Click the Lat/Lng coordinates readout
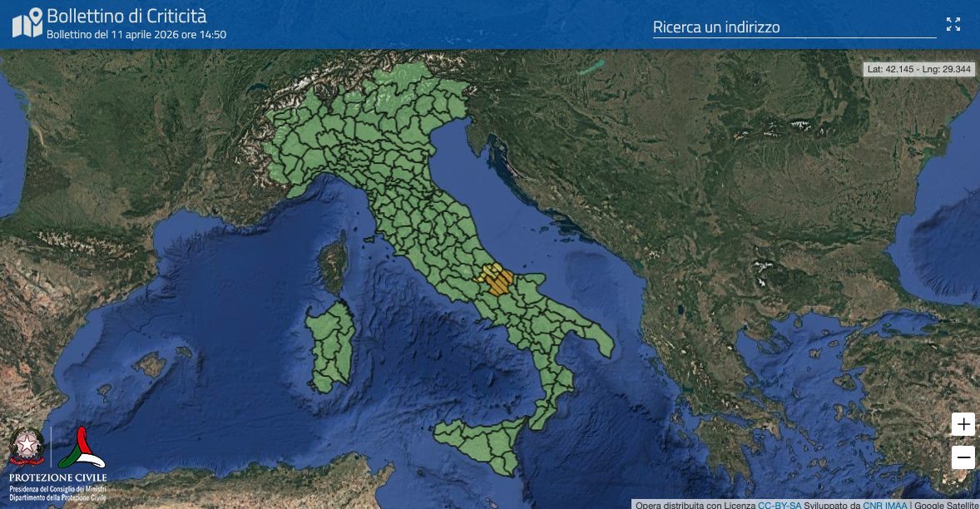Image resolution: width=980 pixels, height=509 pixels. [918, 69]
